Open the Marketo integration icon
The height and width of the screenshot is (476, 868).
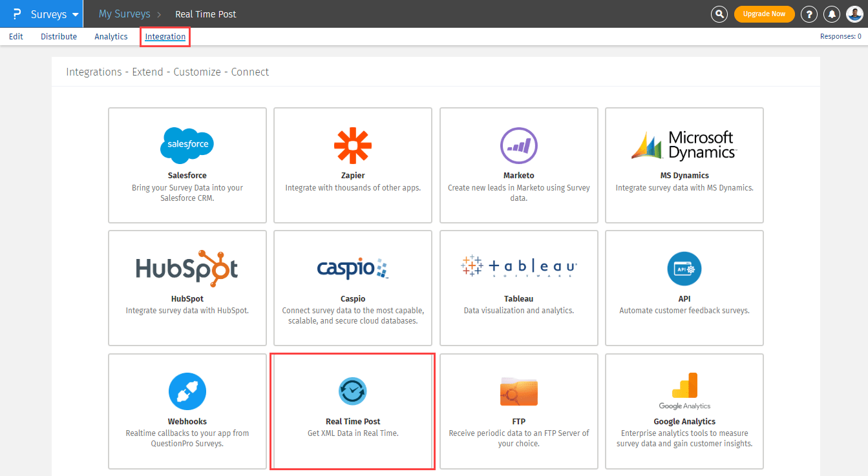click(x=518, y=145)
